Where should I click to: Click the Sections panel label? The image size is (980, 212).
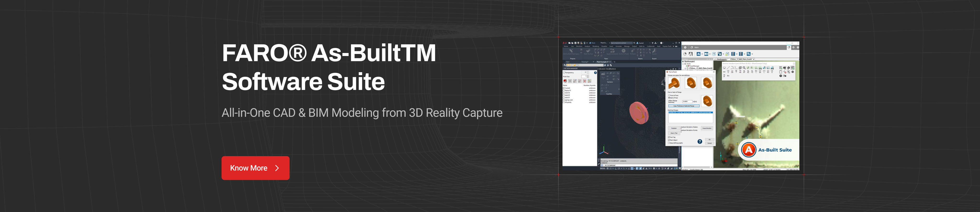[610, 82]
